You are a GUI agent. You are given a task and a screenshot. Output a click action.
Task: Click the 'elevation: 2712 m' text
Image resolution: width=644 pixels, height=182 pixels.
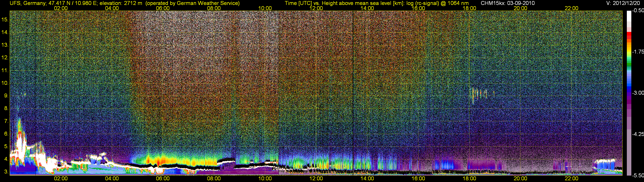tap(121, 3)
